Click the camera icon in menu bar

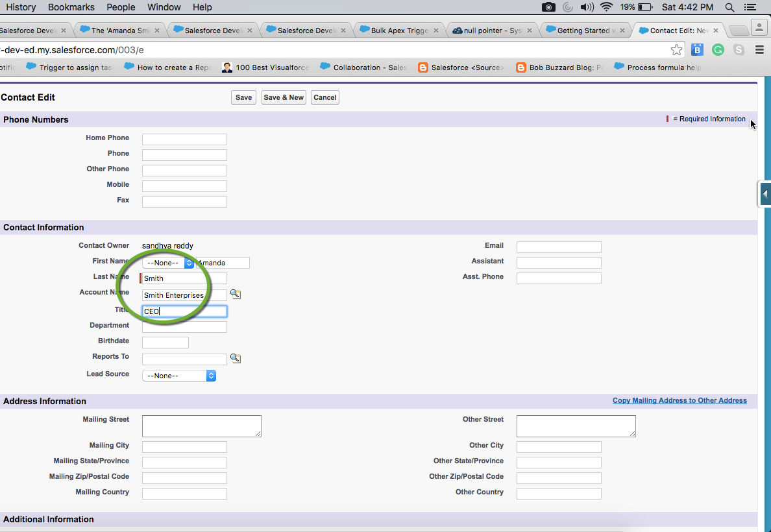click(x=548, y=7)
